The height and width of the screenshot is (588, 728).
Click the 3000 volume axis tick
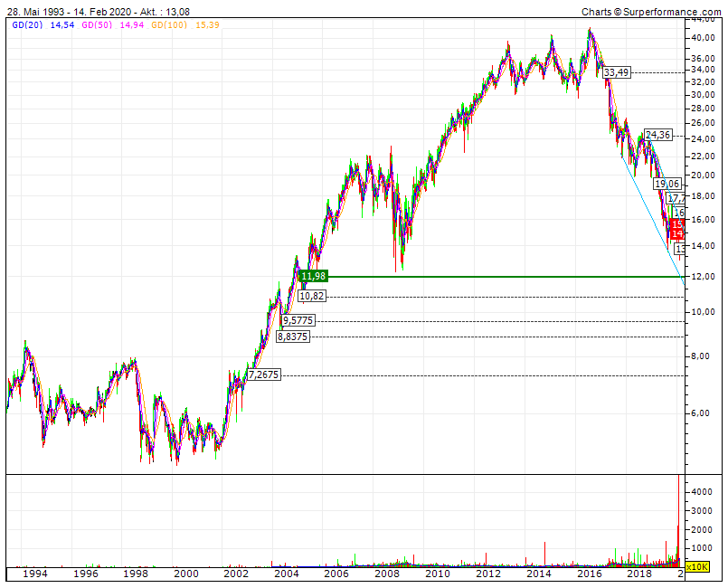coord(702,511)
